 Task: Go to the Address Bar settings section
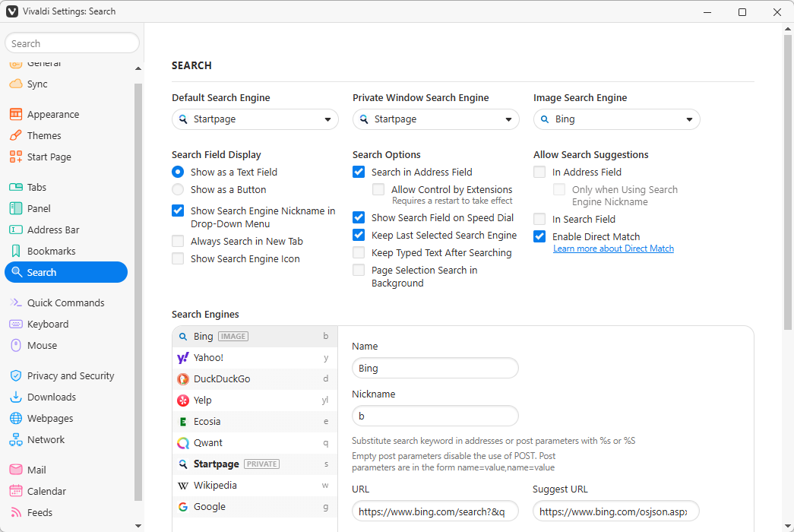tap(53, 230)
